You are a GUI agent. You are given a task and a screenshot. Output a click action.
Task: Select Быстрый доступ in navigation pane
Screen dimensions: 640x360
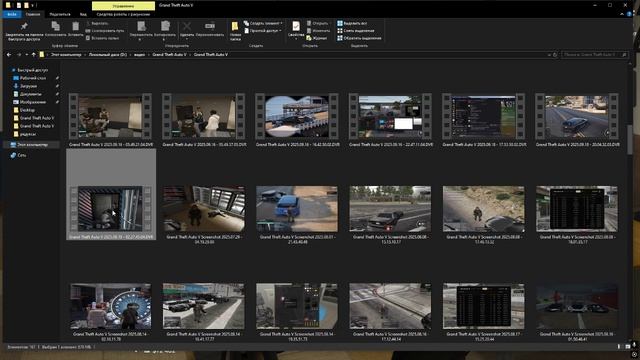point(32,70)
